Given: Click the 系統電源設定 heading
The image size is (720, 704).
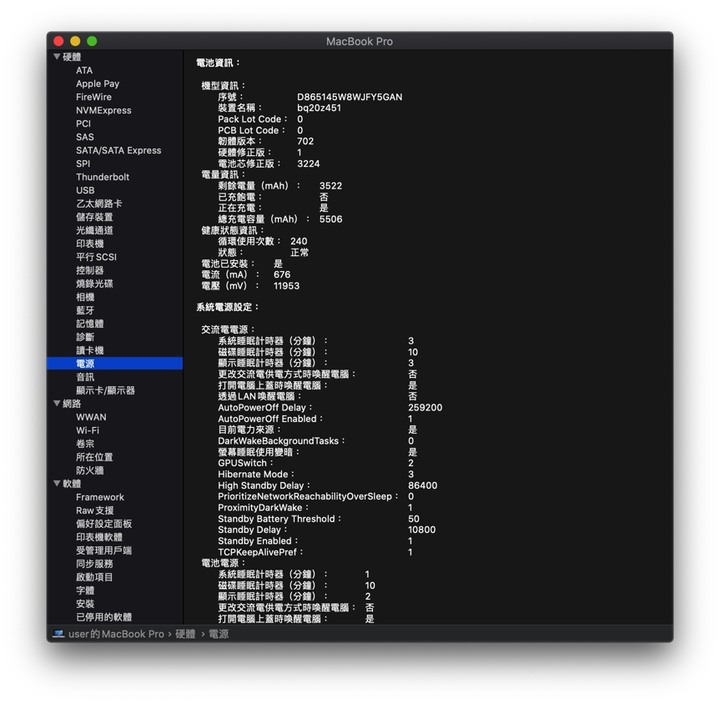Looking at the screenshot, I should (x=227, y=307).
